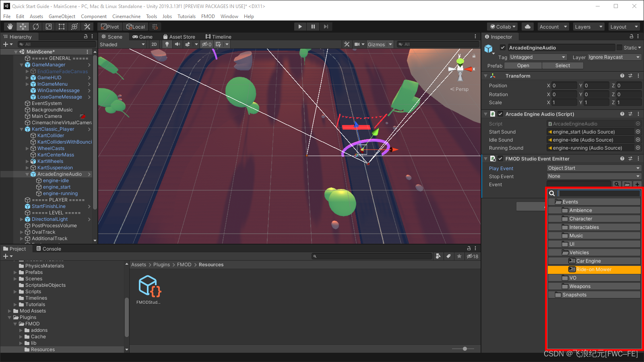This screenshot has height=362, width=644.
Task: Collapse the ArcadeEngineAudio hierarchy node
Action: 27,174
